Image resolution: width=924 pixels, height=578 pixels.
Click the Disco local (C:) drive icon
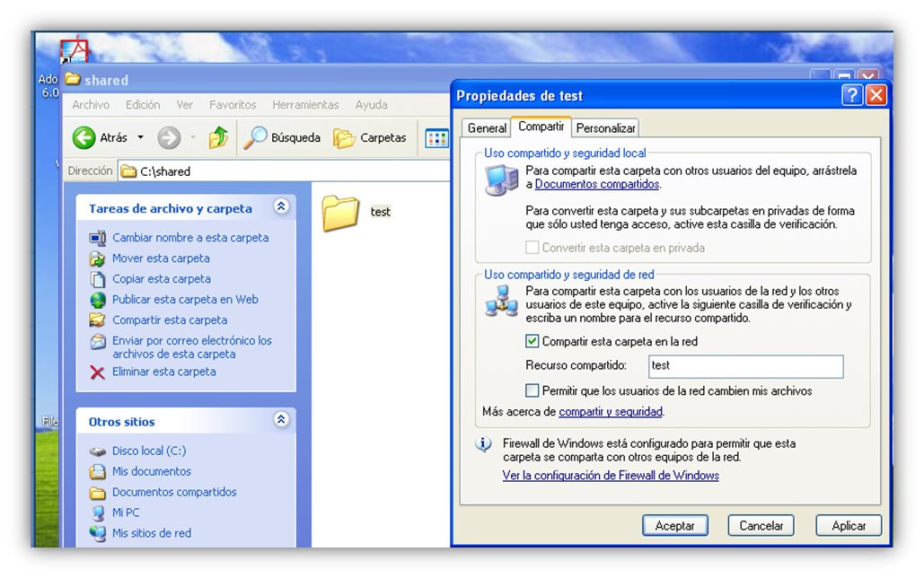point(97,451)
